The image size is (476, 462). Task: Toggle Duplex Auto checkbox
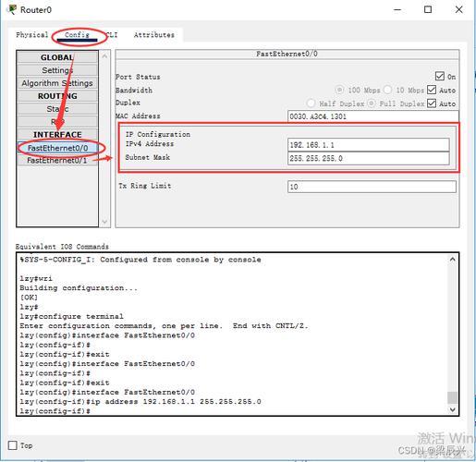tap(432, 103)
